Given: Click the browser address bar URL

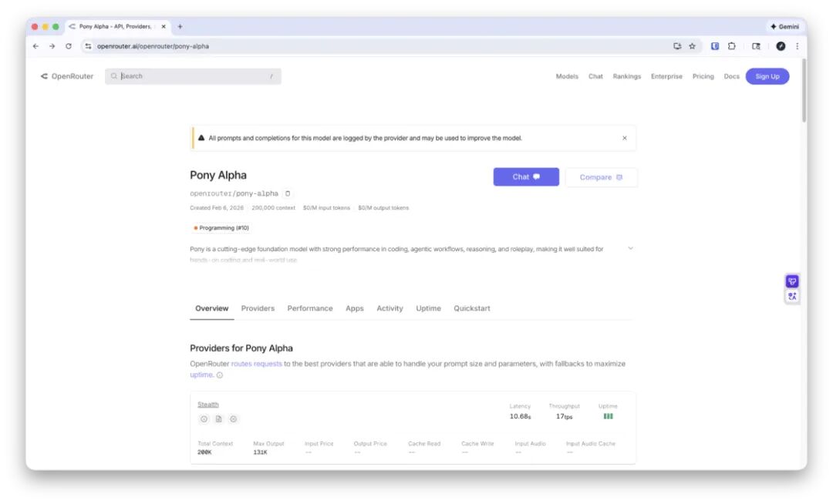Looking at the screenshot, I should 153,46.
